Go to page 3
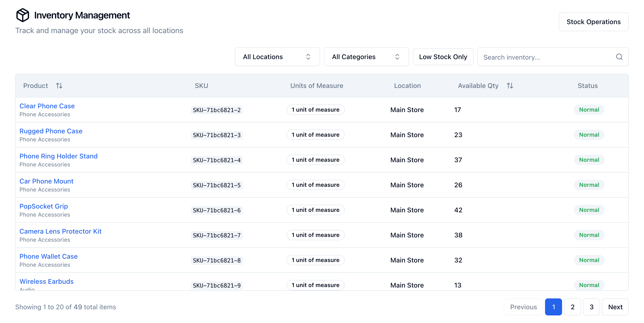Viewport: 644px width, 323px height. (x=591, y=307)
